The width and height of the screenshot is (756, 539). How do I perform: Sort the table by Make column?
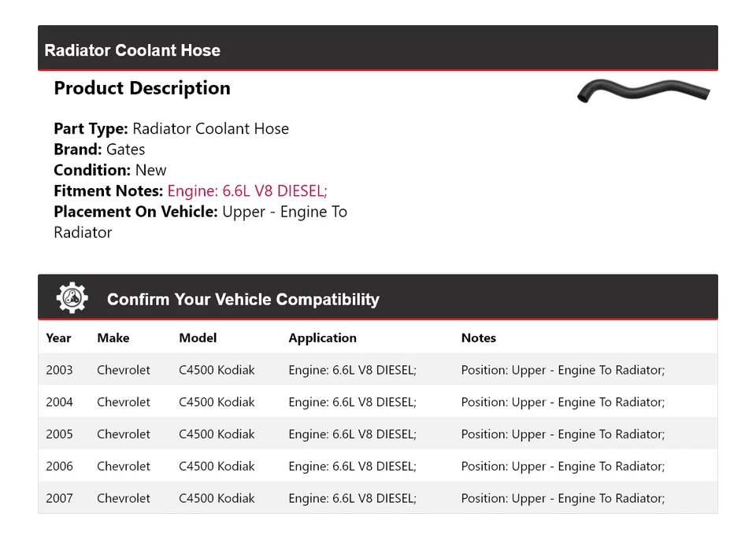click(x=112, y=338)
